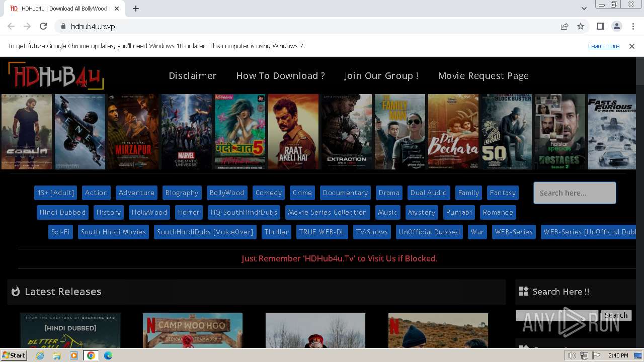Image resolution: width=644 pixels, height=362 pixels.
Task: Launch Internet Explorer from the taskbar
Action: click(x=40, y=355)
